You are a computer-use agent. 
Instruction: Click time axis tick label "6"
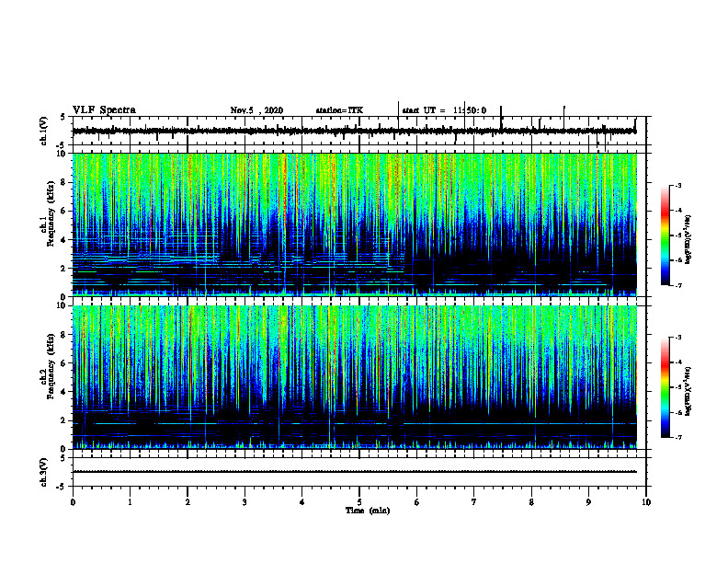pyautogui.click(x=417, y=502)
